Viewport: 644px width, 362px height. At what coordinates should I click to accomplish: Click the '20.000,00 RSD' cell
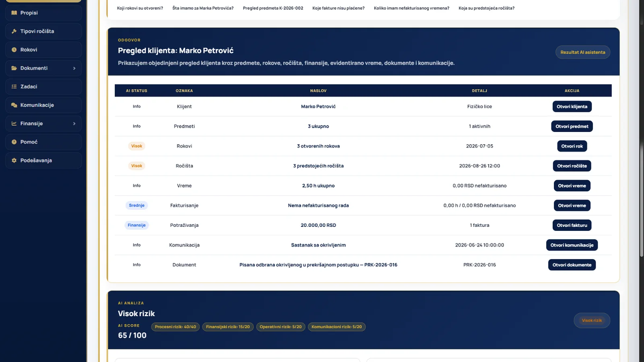[x=318, y=225]
